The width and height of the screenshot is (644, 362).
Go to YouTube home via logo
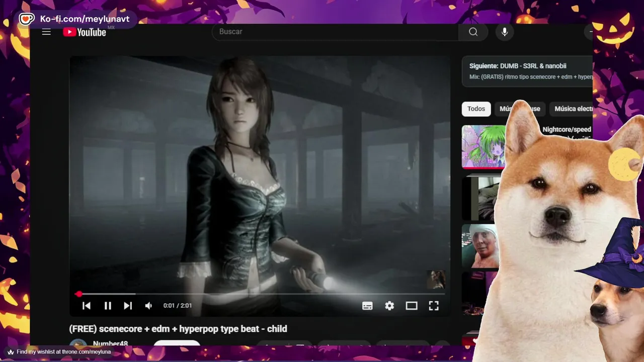click(x=85, y=32)
